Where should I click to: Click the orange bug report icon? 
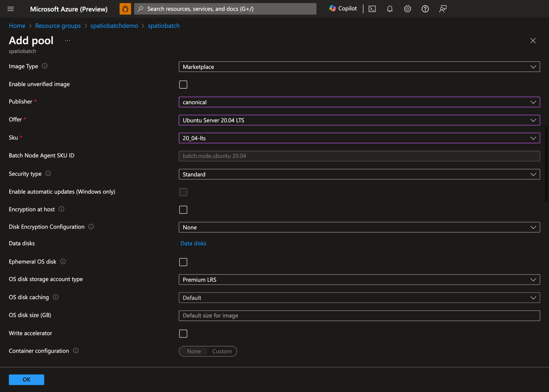tap(125, 9)
